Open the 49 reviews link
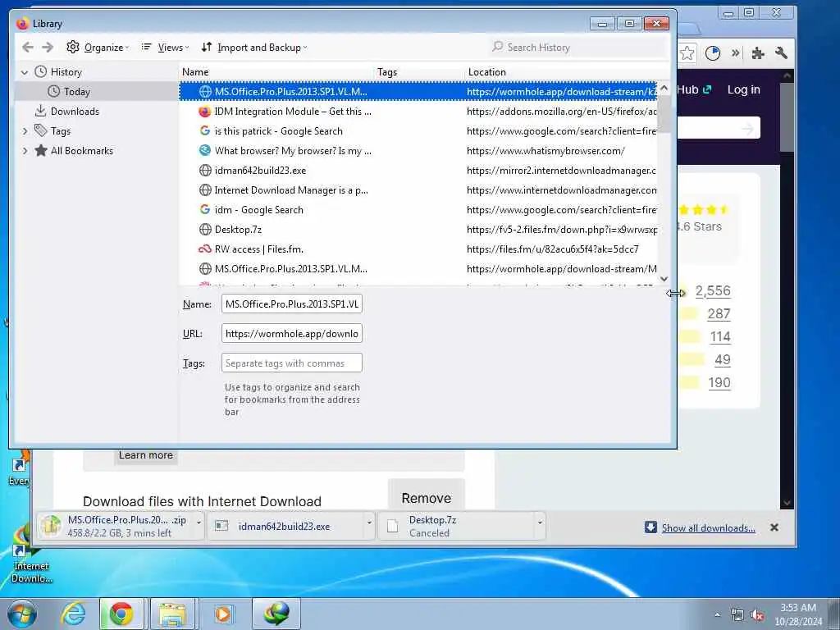 pos(722,360)
